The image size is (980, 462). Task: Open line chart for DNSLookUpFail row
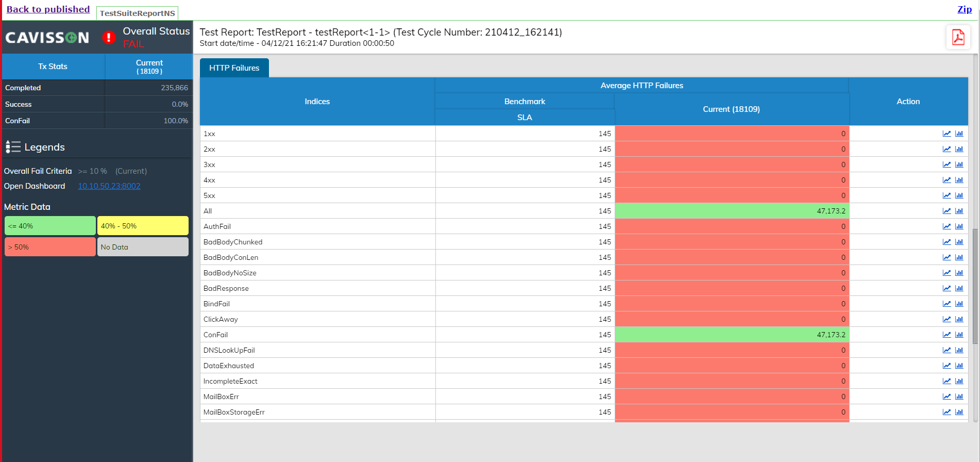click(947, 350)
